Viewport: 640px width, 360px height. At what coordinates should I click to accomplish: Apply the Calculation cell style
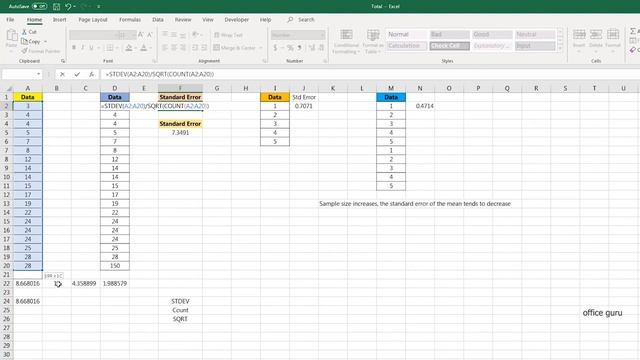tap(407, 46)
